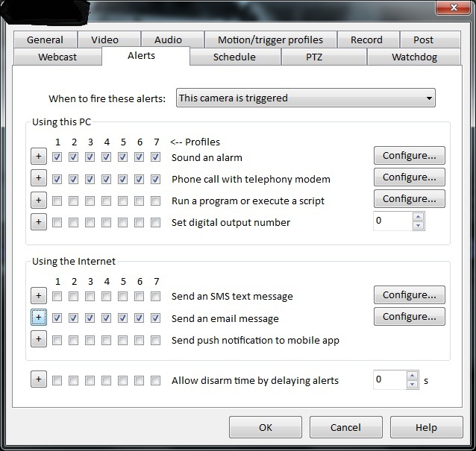The width and height of the screenshot is (476, 451).
Task: Click plus button beside Allow disarm time
Action: pos(38,380)
